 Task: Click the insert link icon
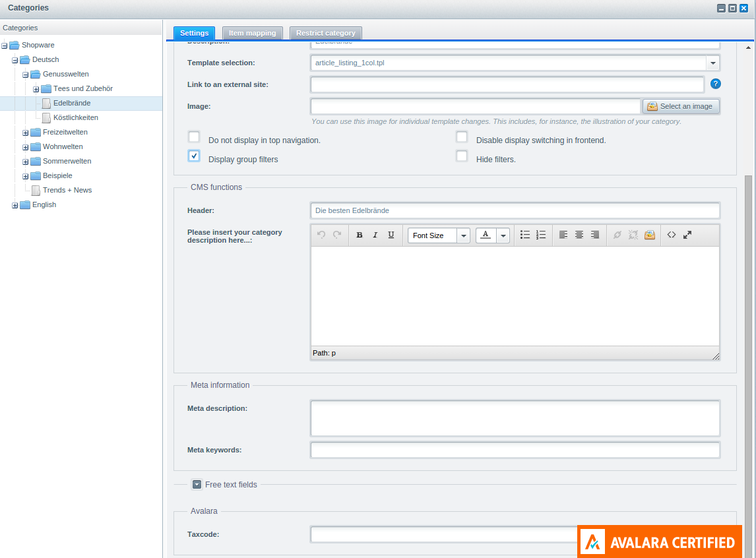[617, 235]
